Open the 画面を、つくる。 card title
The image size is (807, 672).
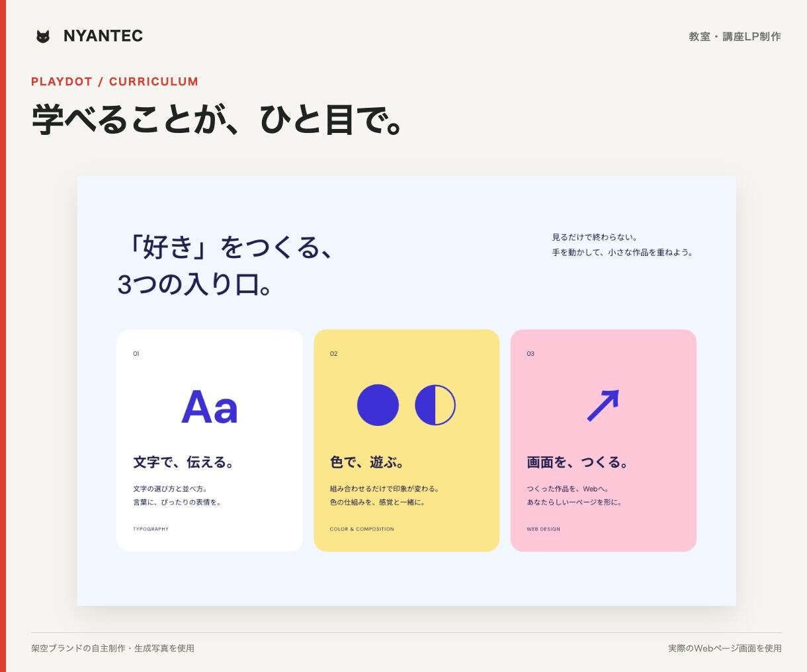pyautogui.click(x=577, y=462)
